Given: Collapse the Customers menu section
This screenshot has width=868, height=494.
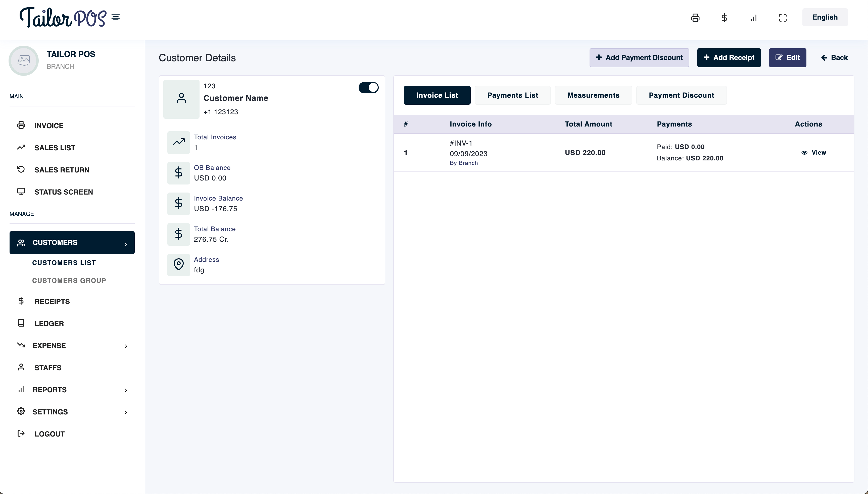Looking at the screenshot, I should coord(72,242).
